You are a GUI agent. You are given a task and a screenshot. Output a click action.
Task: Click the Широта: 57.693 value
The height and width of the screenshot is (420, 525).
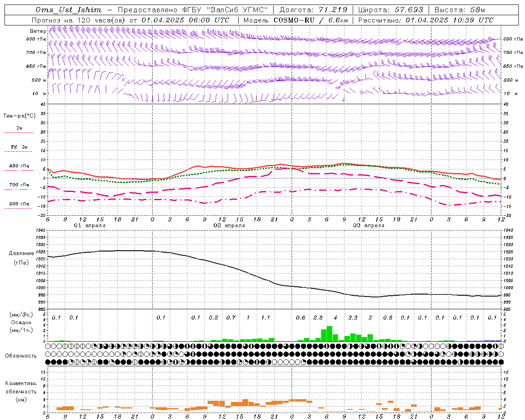pos(390,10)
